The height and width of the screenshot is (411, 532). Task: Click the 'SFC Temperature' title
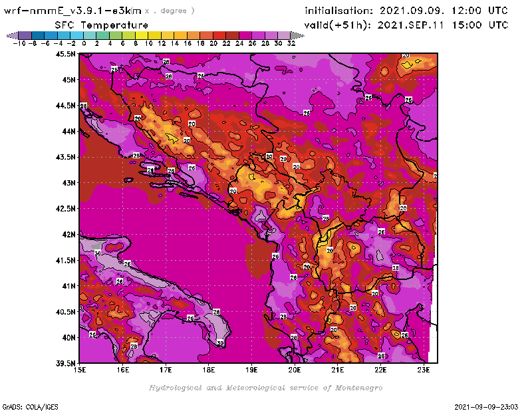(x=102, y=25)
